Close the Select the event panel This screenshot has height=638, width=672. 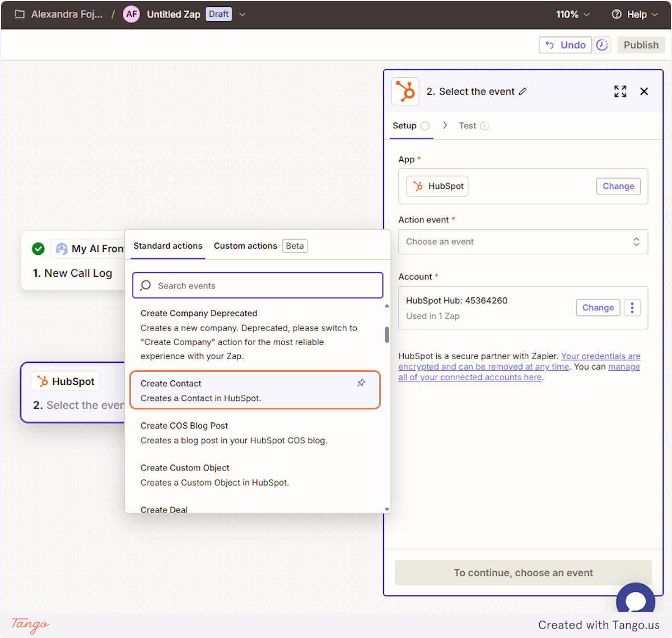pyautogui.click(x=644, y=91)
